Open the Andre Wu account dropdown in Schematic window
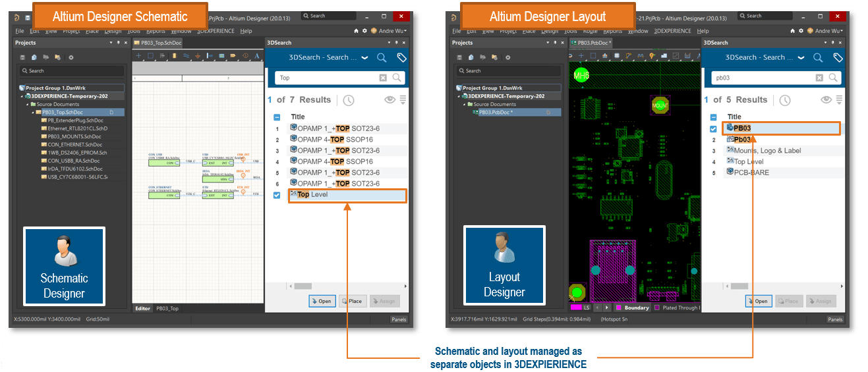The width and height of the screenshot is (868, 372). 389,31
